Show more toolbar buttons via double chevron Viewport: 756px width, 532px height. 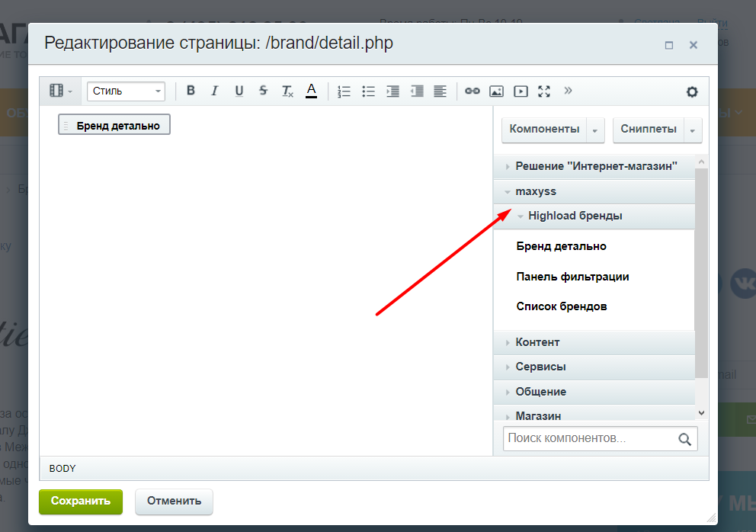coord(568,91)
